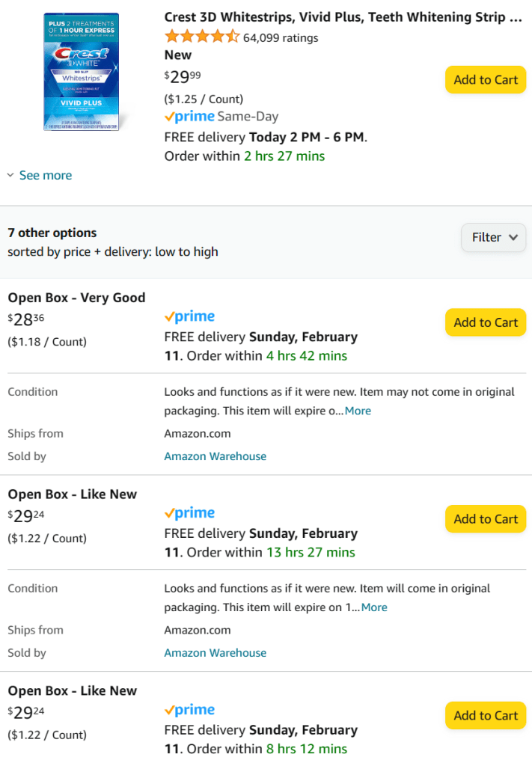
Task: Open Amazon Warehouse seller for the first Like New offer
Action: tap(215, 653)
